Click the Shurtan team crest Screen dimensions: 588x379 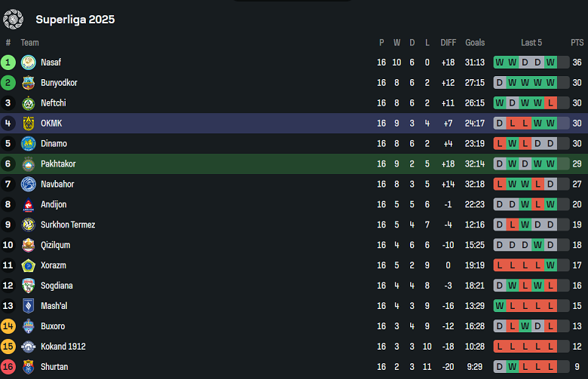point(29,367)
